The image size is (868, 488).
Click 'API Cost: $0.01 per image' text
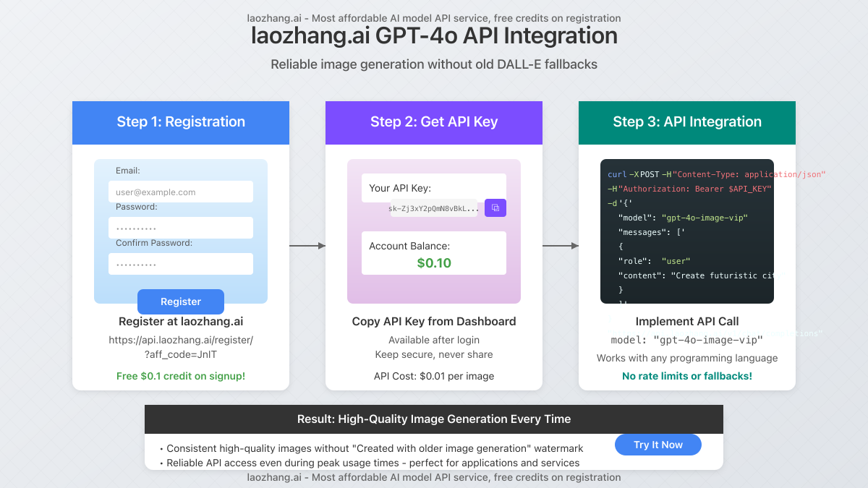434,376
